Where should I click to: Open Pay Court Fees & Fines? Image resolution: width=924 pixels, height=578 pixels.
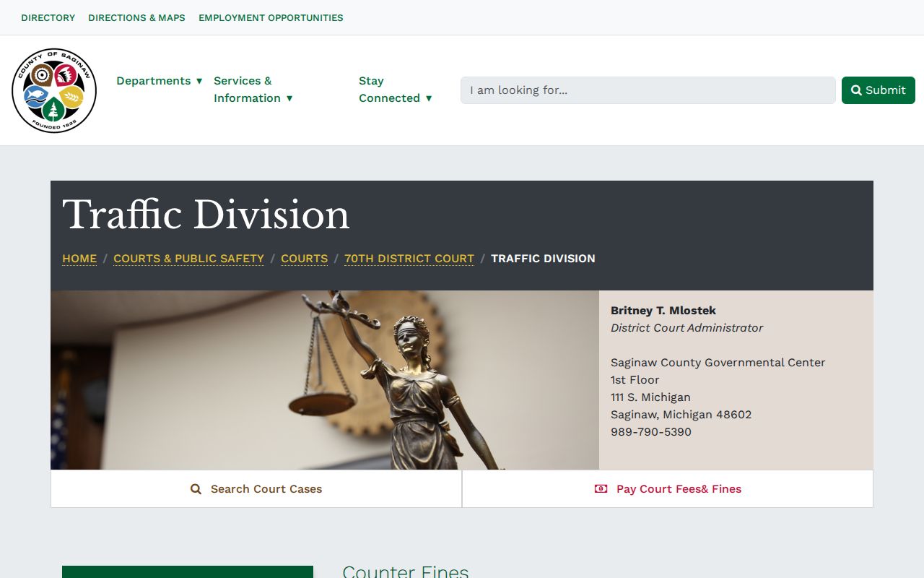(x=668, y=489)
